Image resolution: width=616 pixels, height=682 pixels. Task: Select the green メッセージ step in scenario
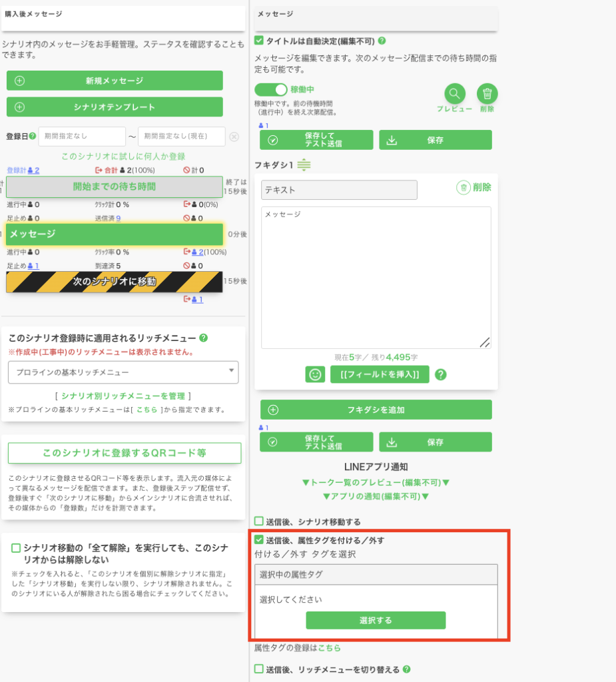pos(114,234)
